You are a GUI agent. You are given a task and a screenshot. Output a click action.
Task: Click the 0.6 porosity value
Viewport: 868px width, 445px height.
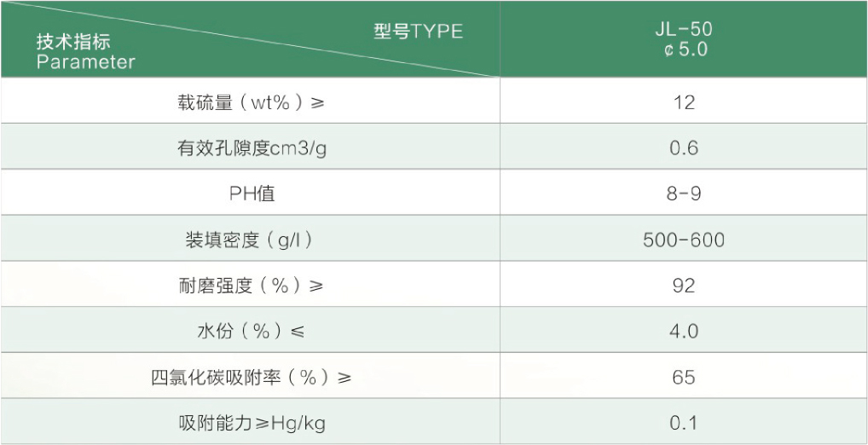pos(684,148)
